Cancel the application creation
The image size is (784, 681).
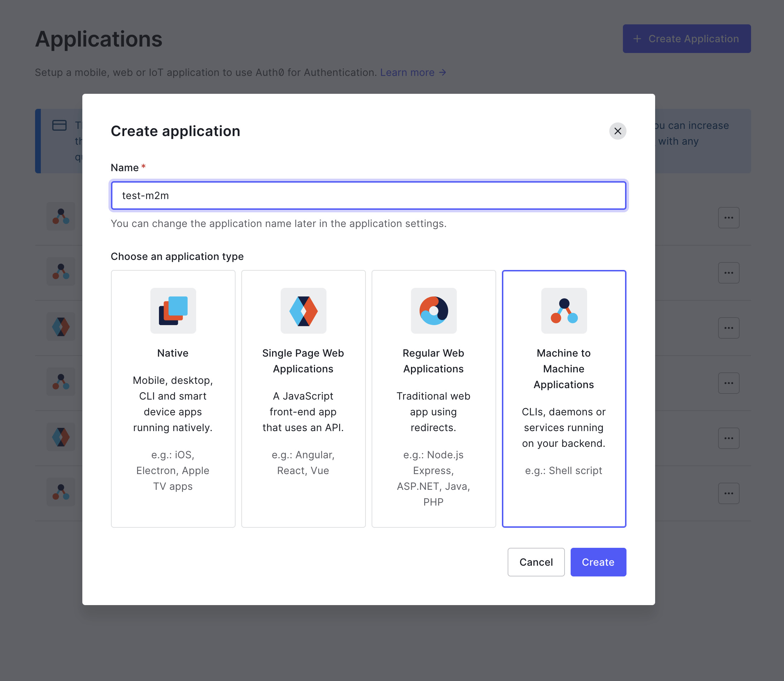(x=536, y=562)
